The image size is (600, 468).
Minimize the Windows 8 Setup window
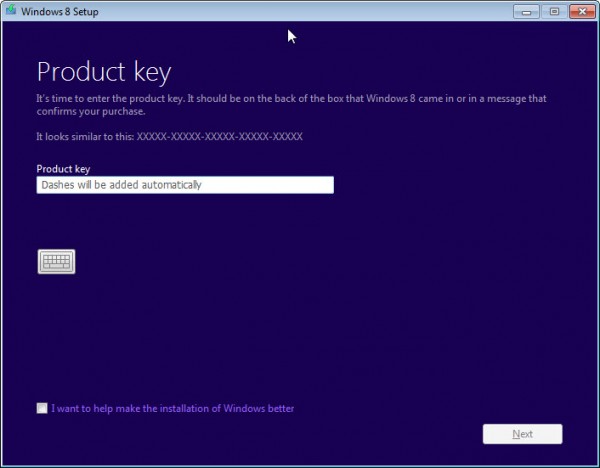(x=526, y=12)
